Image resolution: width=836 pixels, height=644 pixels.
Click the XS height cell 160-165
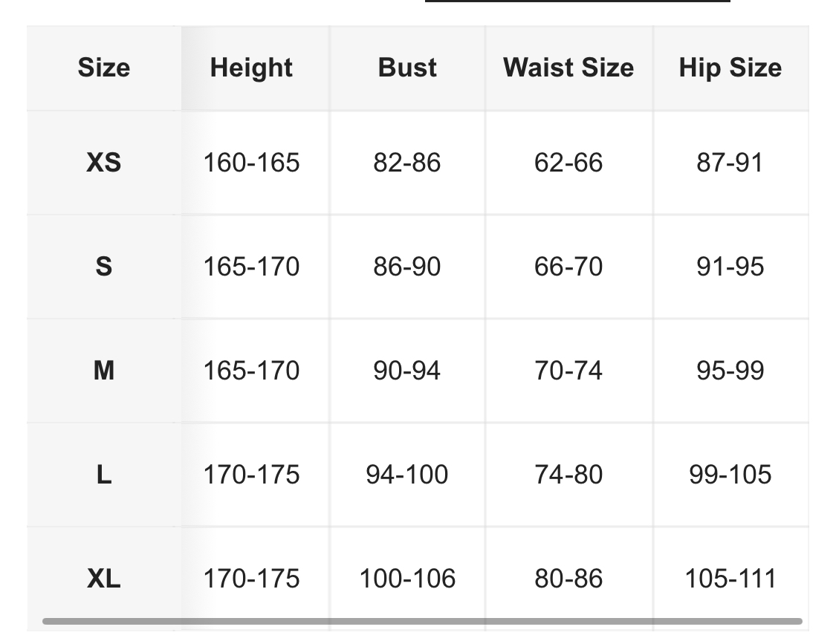(251, 162)
